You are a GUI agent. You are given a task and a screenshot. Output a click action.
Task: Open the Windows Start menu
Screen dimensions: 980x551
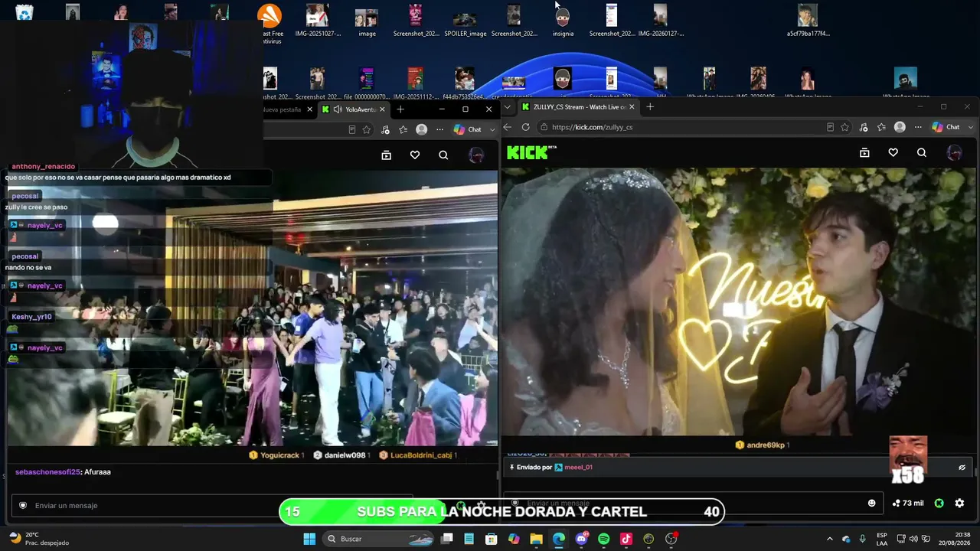pos(309,539)
